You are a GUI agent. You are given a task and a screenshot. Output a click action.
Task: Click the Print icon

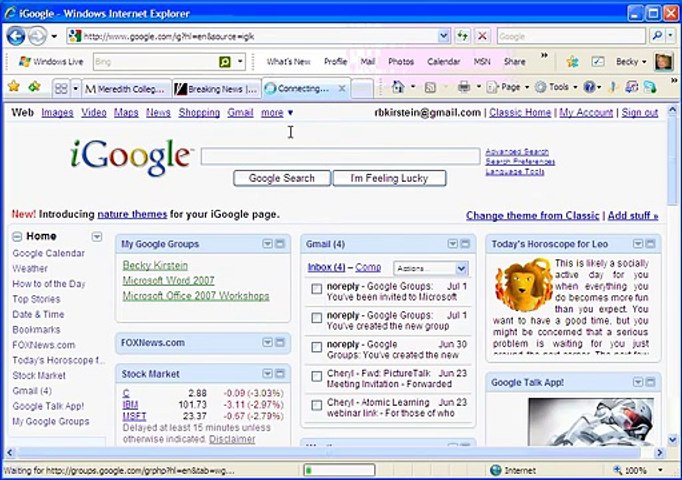coord(464,87)
